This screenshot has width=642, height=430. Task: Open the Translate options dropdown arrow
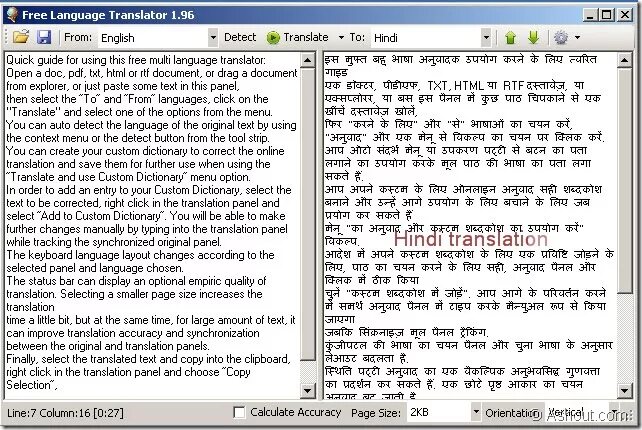click(x=341, y=38)
